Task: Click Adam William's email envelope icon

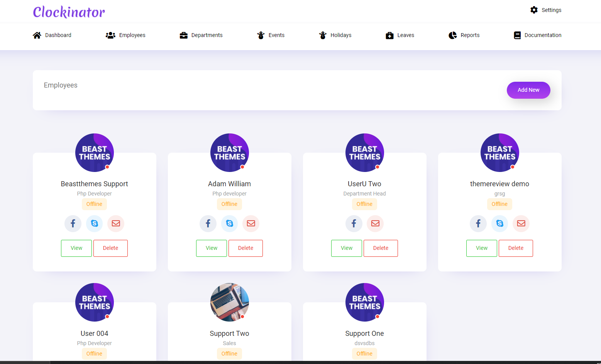Action: [251, 223]
